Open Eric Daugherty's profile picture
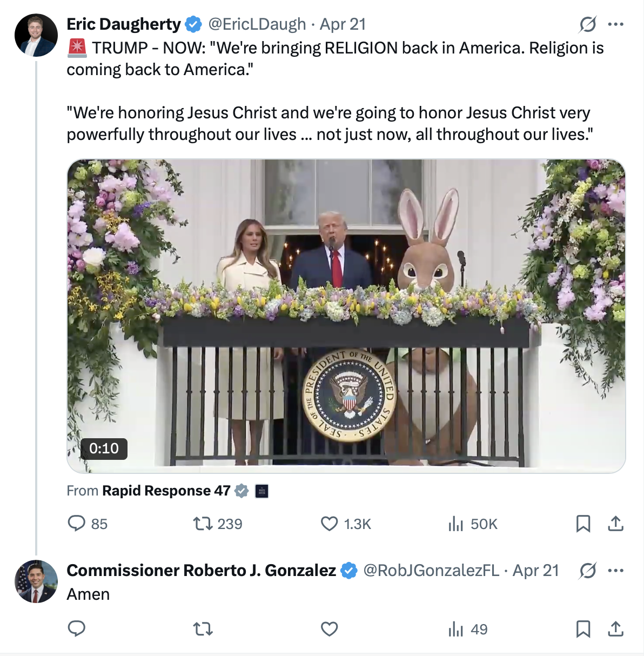This screenshot has height=656, width=644. coord(36,35)
